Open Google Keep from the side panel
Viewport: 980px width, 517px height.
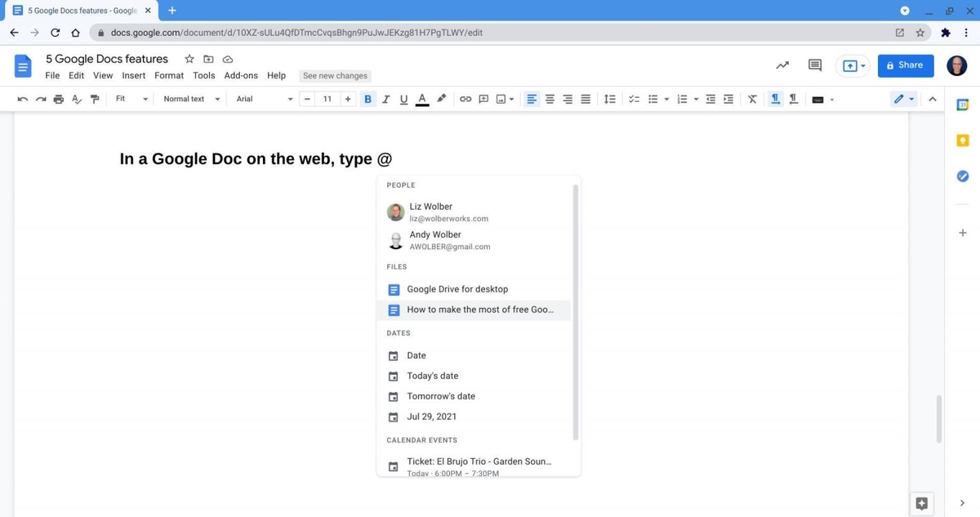962,140
